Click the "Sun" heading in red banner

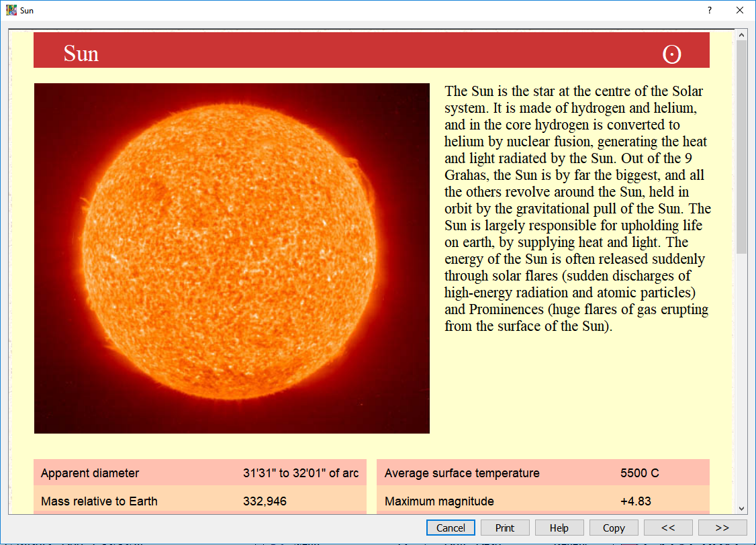click(81, 54)
